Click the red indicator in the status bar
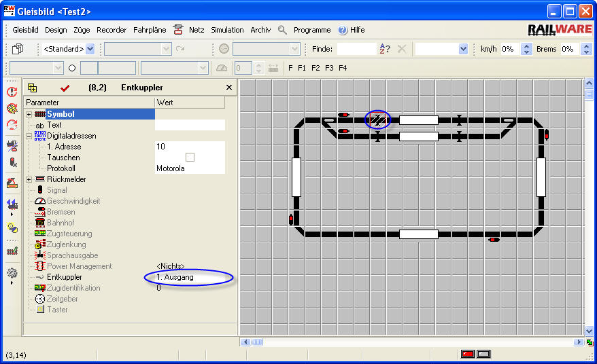 [468, 354]
